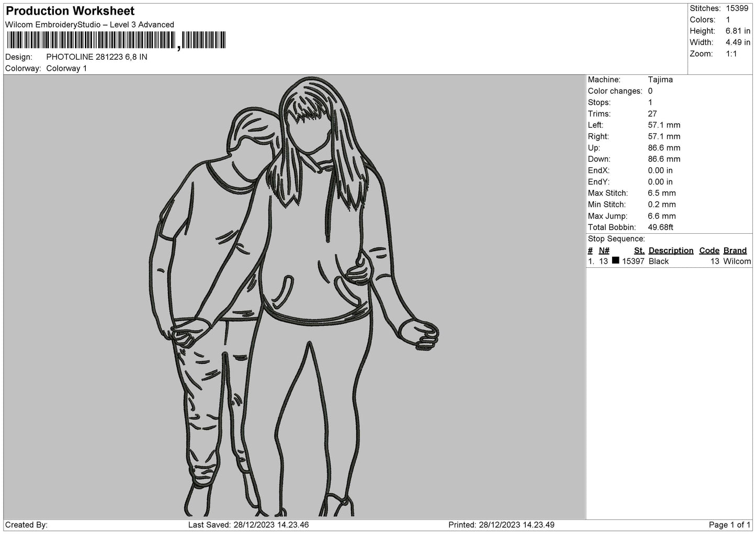Screen dimensions: 756x534
Task: Click the barcode under the software name
Action: pos(116,40)
